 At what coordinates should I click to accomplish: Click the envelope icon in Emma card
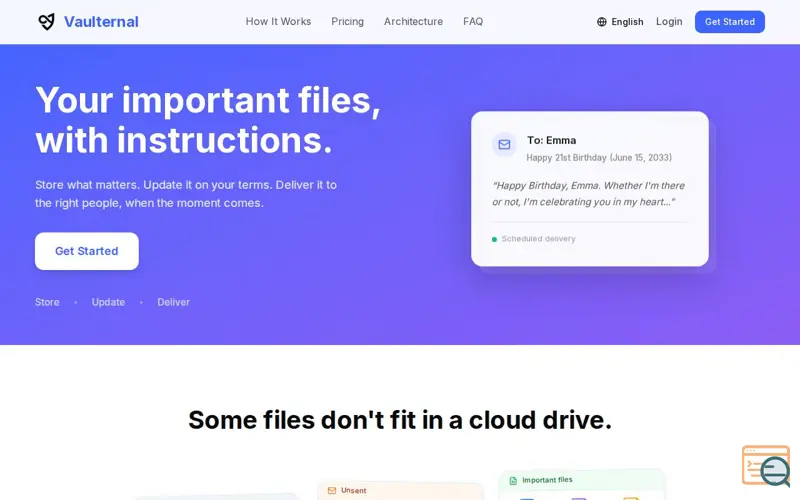coord(504,144)
